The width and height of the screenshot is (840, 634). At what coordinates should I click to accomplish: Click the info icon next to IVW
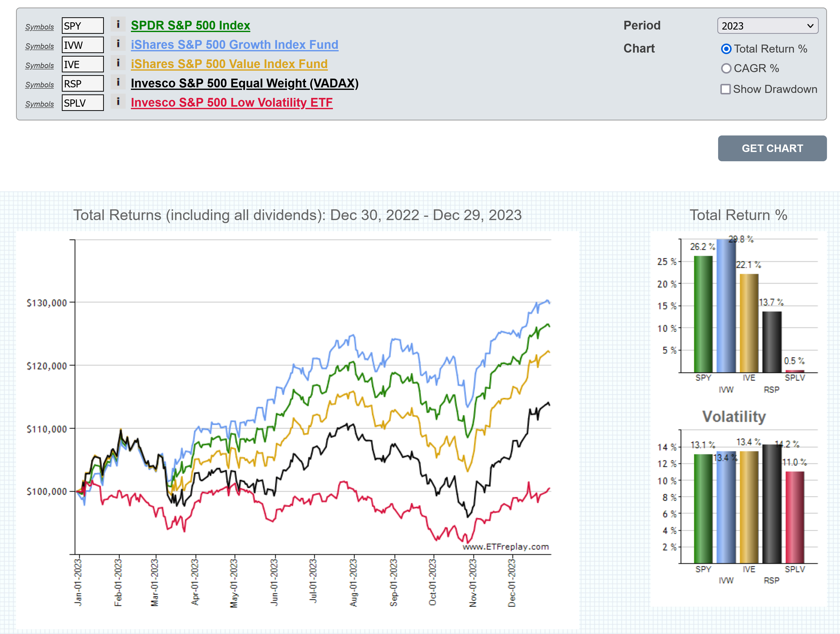click(118, 44)
